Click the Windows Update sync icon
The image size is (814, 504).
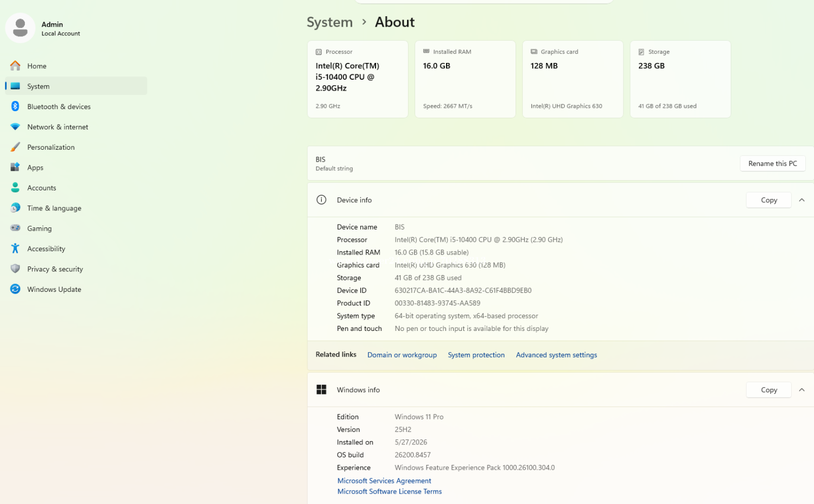(x=15, y=289)
